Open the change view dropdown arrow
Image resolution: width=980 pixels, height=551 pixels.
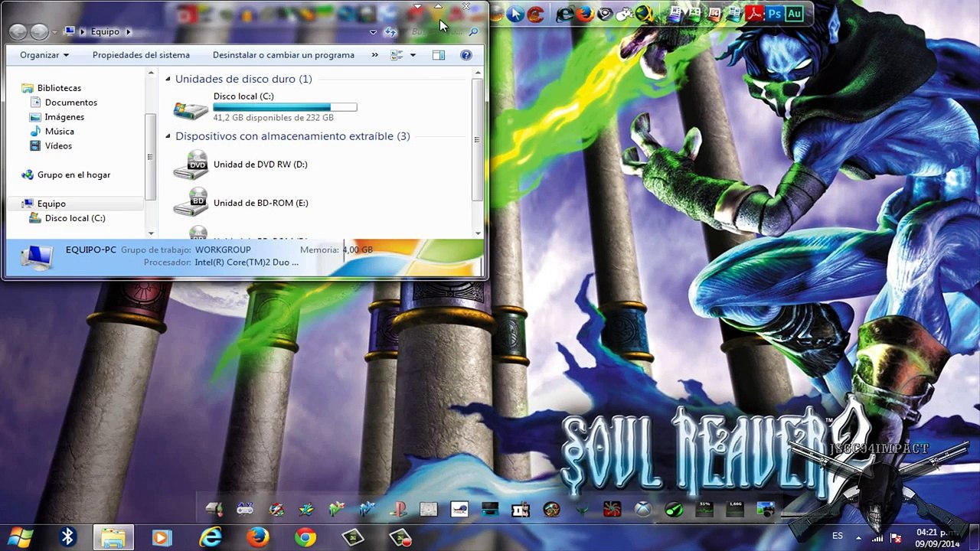pyautogui.click(x=413, y=55)
